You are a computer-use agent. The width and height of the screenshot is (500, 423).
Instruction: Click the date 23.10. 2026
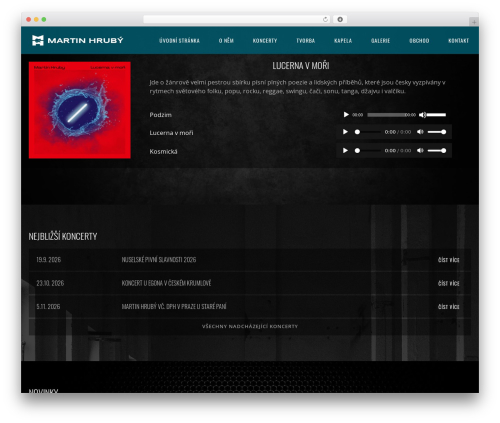(x=50, y=283)
